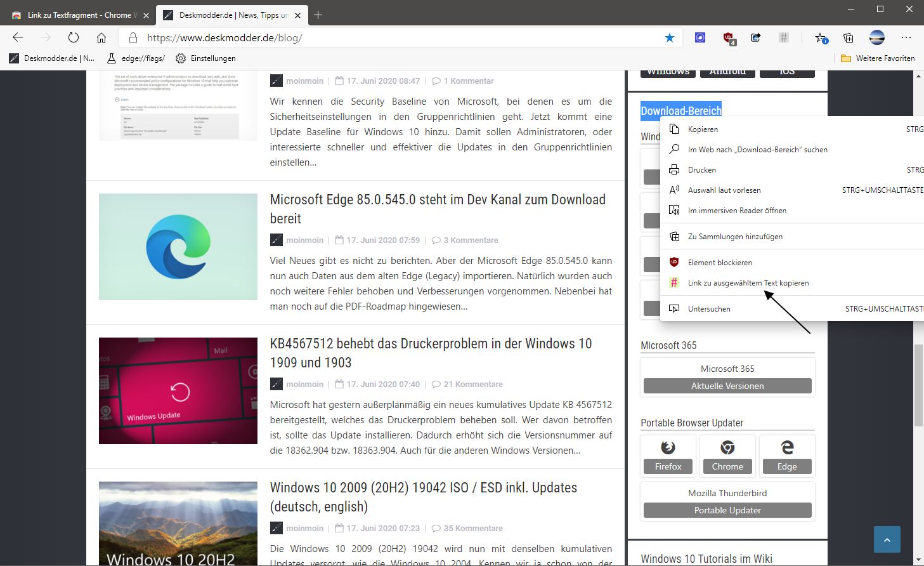Select Im immersiven Reader öffnen
This screenshot has height=566, width=924.
point(792,210)
